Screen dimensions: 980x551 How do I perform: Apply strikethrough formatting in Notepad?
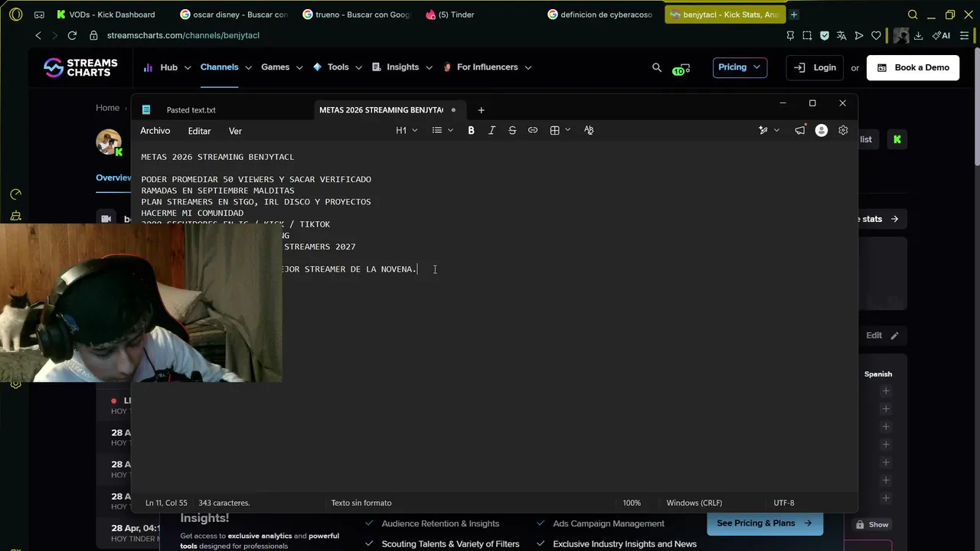click(512, 130)
